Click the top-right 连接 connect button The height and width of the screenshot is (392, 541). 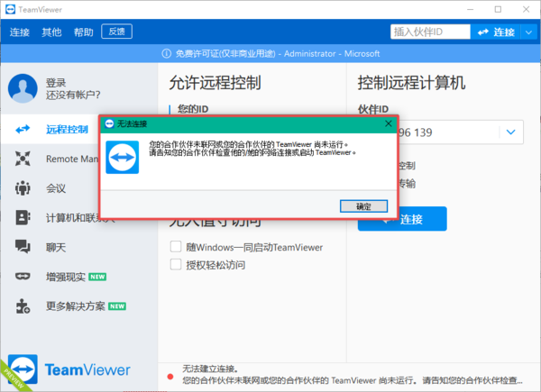pyautogui.click(x=494, y=32)
